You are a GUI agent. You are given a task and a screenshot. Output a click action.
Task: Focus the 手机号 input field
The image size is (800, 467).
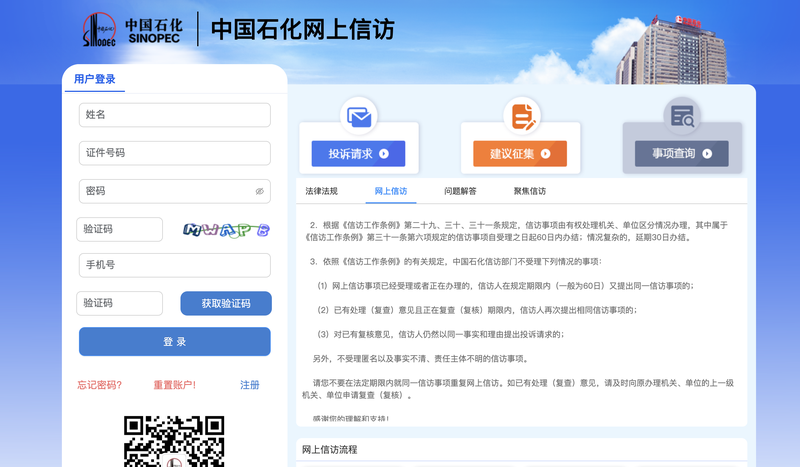(174, 265)
